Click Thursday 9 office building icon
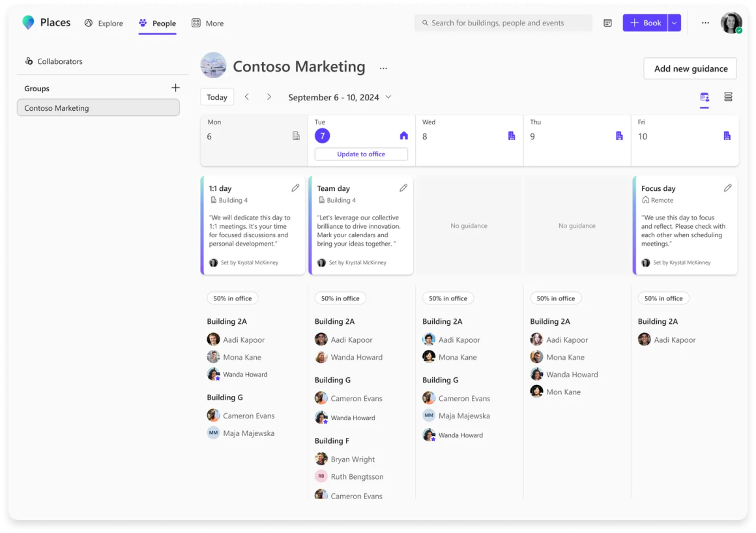Viewport: 756px width, 533px height. (620, 136)
